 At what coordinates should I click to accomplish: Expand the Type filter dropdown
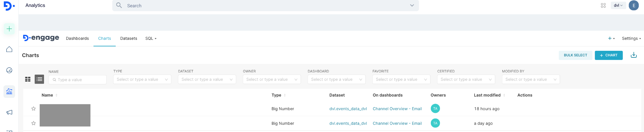click(x=142, y=80)
